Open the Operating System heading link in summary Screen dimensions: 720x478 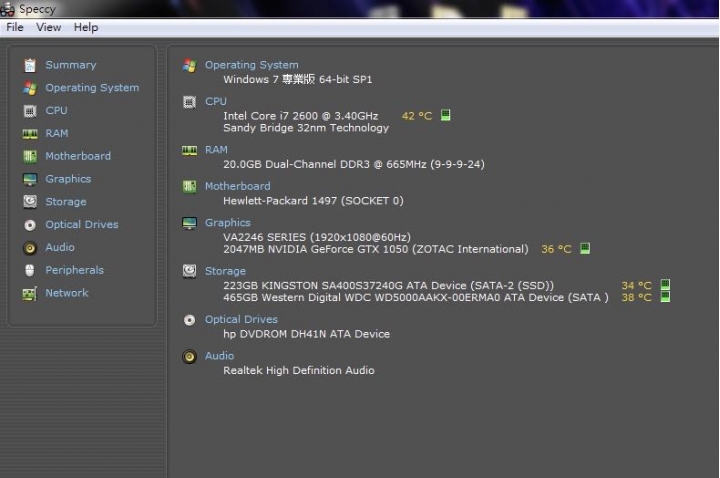tap(252, 65)
